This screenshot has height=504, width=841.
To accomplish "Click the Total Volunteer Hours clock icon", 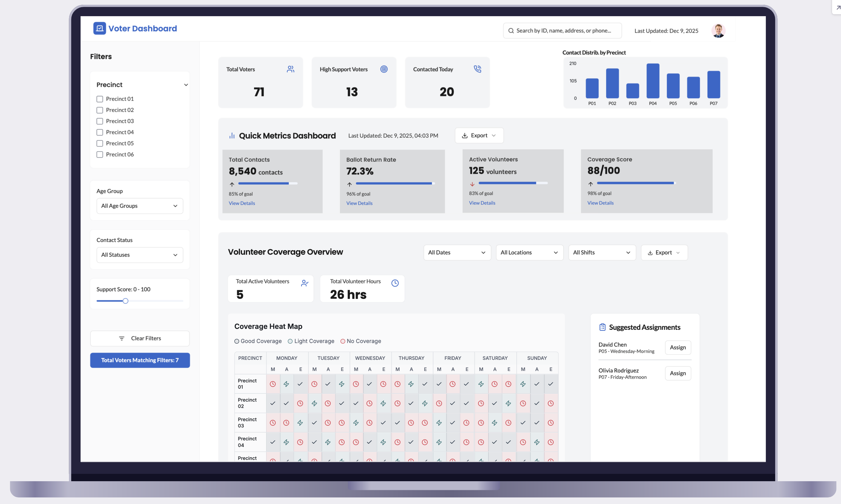I will click(395, 283).
